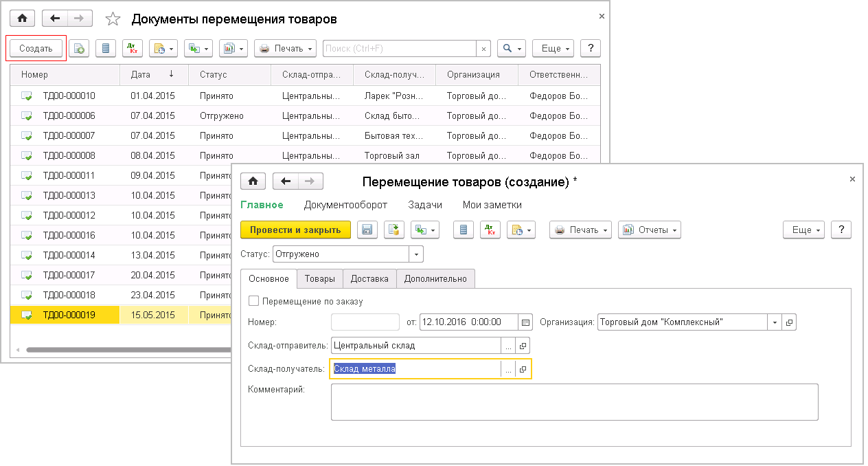868x466 pixels.
Task: Click the post document icon beside save
Action: [394, 230]
